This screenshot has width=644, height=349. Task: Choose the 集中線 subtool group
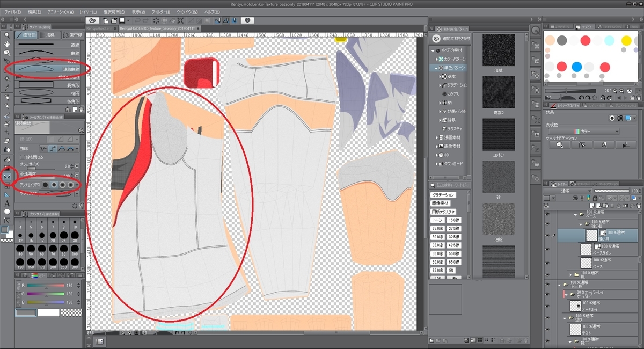(x=72, y=34)
